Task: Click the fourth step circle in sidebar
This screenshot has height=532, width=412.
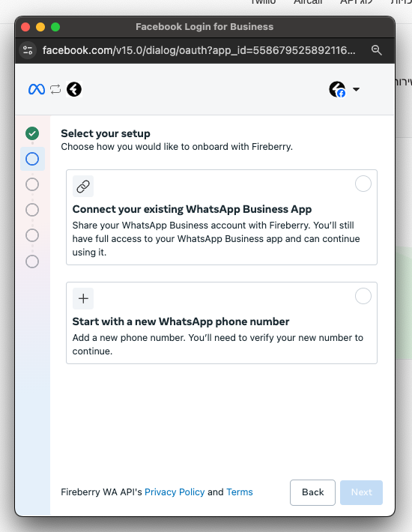Action: (x=32, y=210)
